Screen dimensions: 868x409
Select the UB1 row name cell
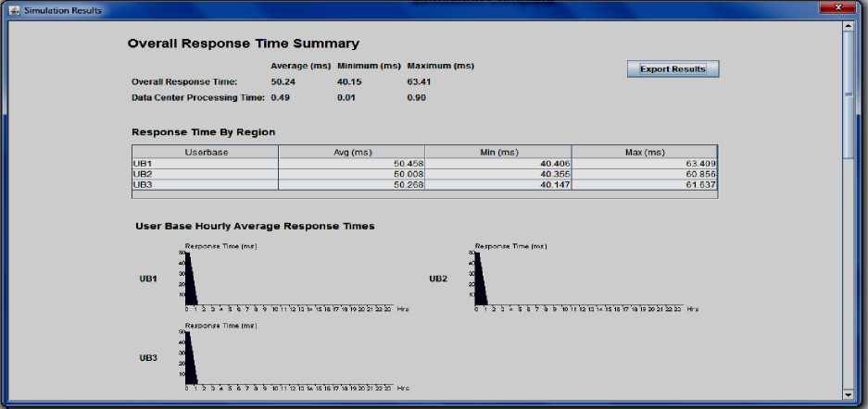pyautogui.click(x=206, y=164)
